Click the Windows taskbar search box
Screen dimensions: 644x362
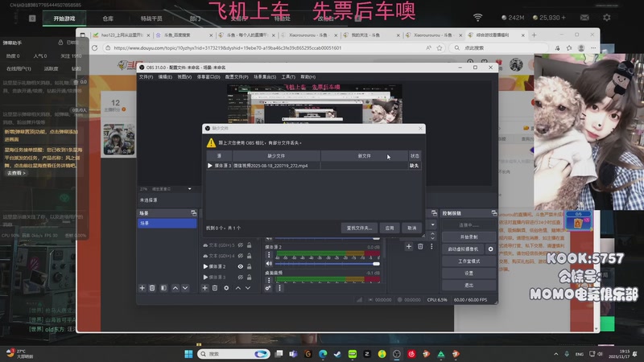click(233, 354)
